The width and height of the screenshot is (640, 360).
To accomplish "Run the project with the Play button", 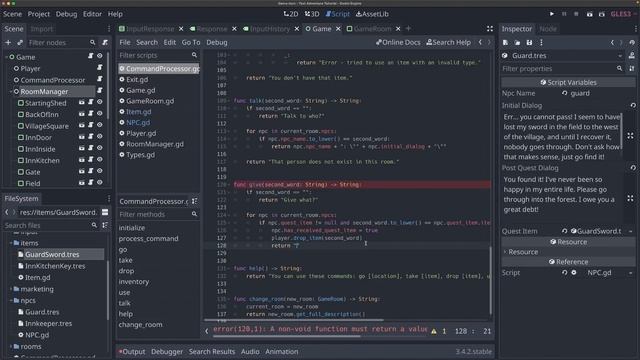I will tap(552, 14).
